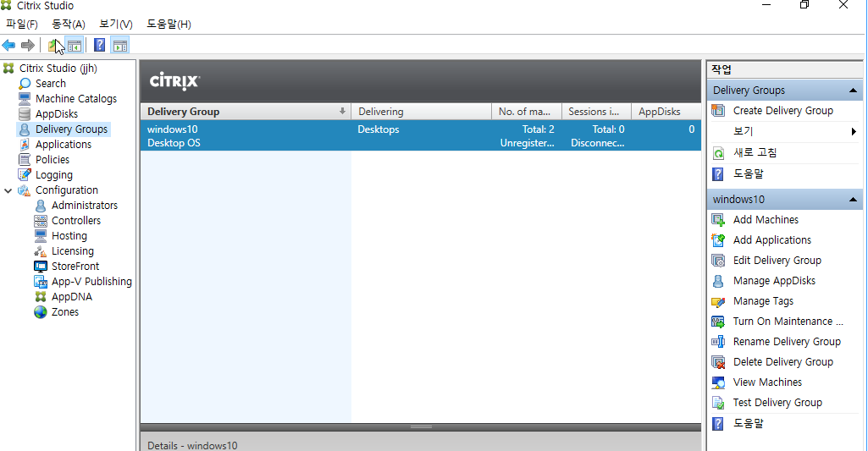Click Manage AppDisks action
Viewport: 868px width, 451px height.
(x=774, y=281)
